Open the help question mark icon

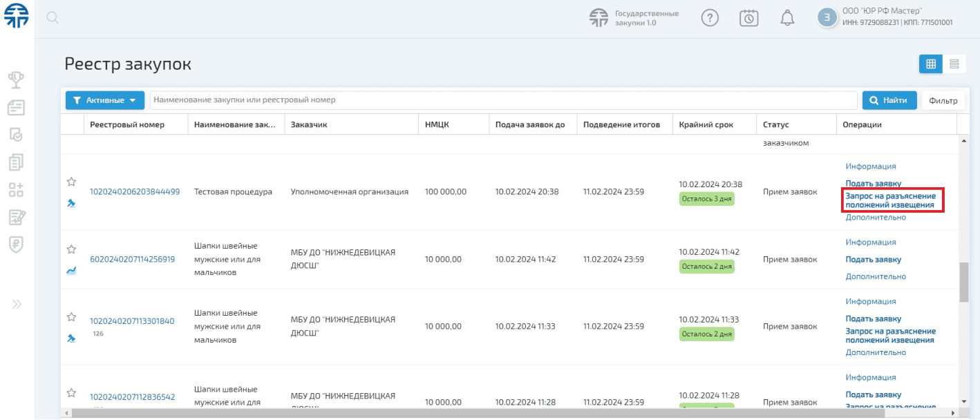(x=710, y=19)
